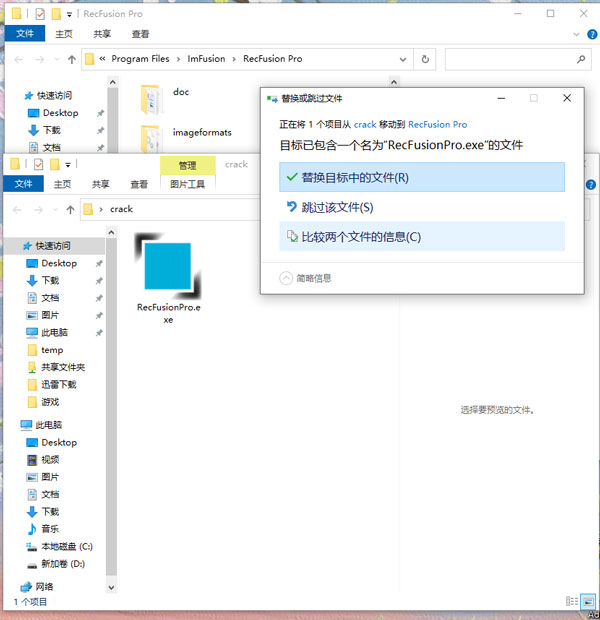Click the crack source folder link in dialog
This screenshot has width=600, height=620.
pyautogui.click(x=365, y=125)
